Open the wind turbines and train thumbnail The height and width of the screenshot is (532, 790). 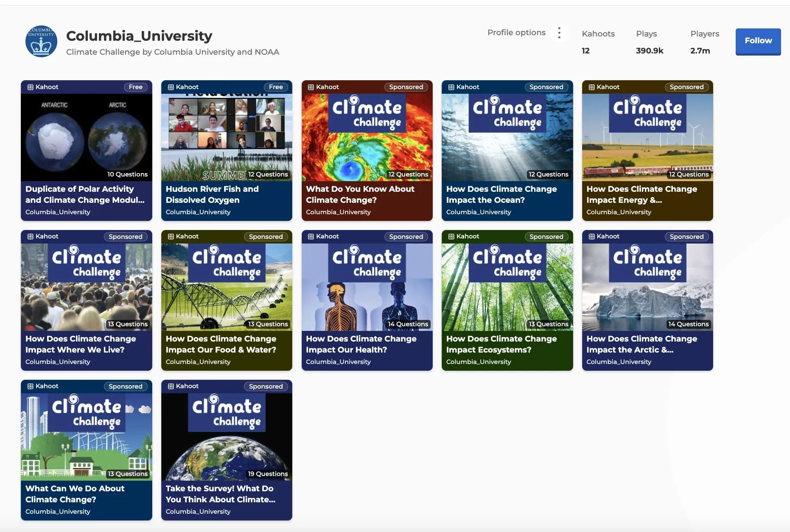pos(647,137)
